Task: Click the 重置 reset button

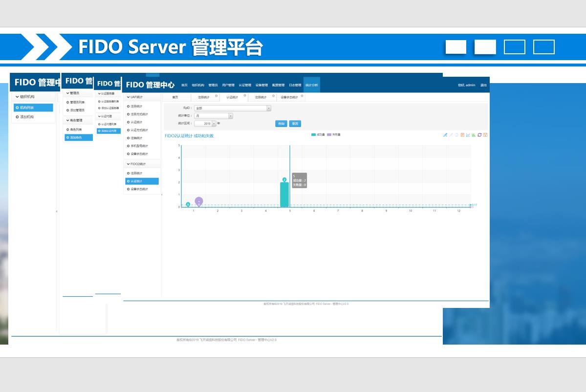Action: [x=295, y=124]
